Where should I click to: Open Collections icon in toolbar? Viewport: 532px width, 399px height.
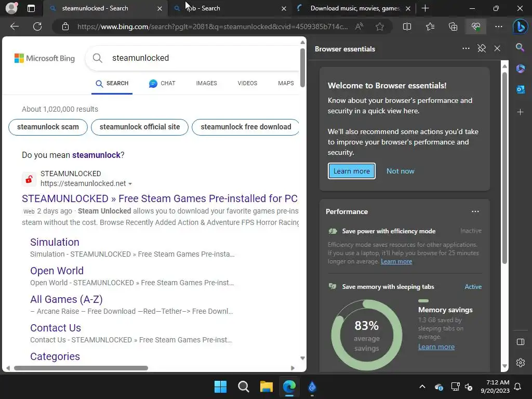pyautogui.click(x=453, y=26)
